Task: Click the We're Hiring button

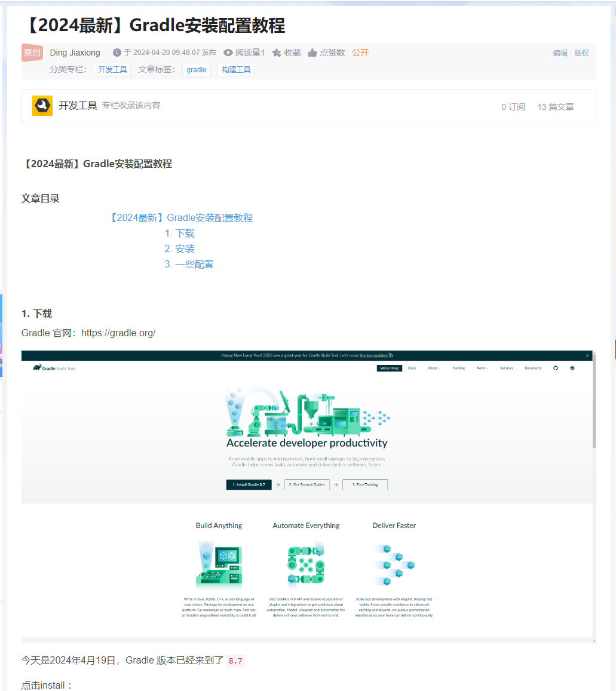Action: (x=390, y=368)
